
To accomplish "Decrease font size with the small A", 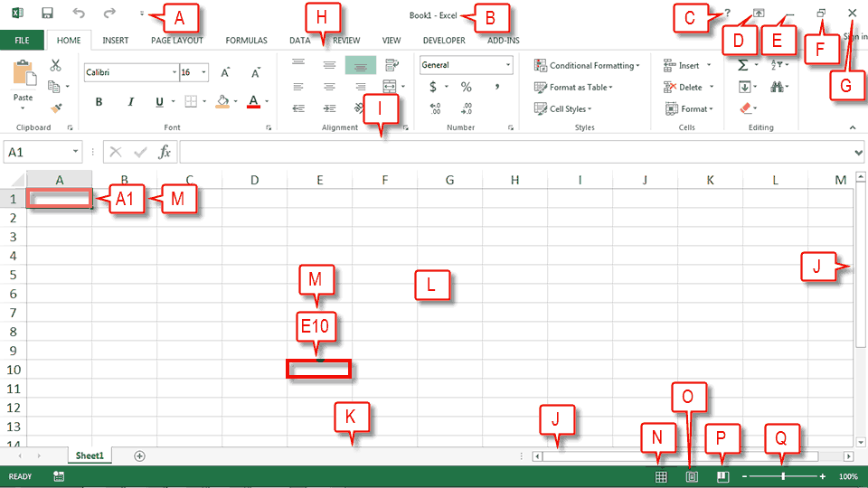I will point(255,72).
